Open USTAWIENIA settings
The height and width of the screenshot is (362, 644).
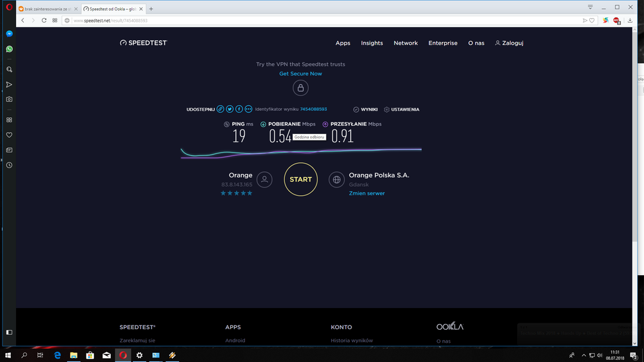pyautogui.click(x=402, y=110)
